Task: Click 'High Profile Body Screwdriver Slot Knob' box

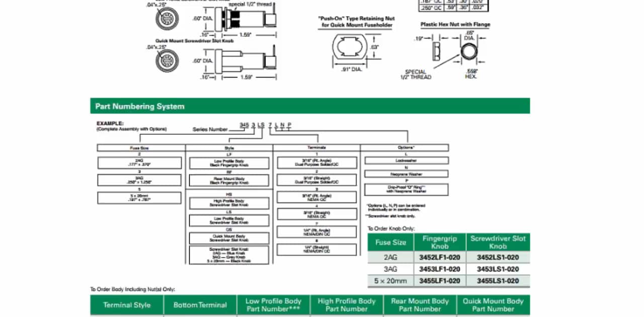Action: click(x=229, y=203)
